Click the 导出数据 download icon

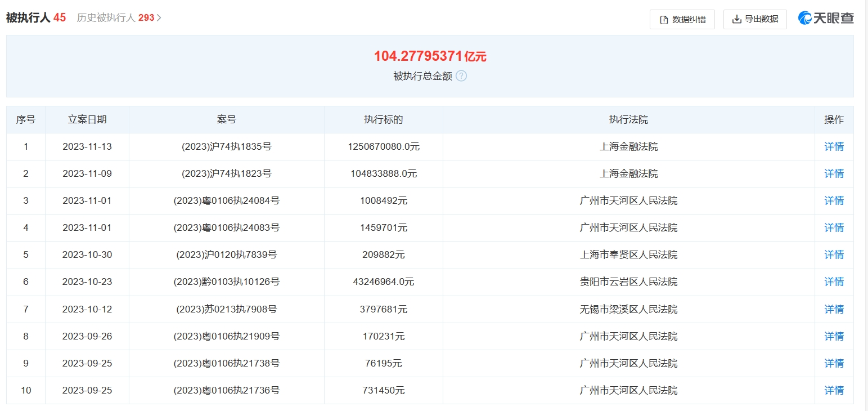737,19
